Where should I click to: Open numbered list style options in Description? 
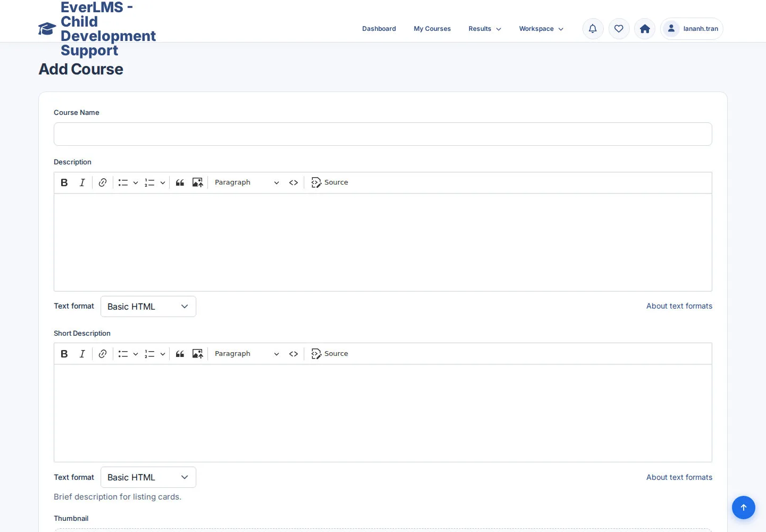click(163, 182)
